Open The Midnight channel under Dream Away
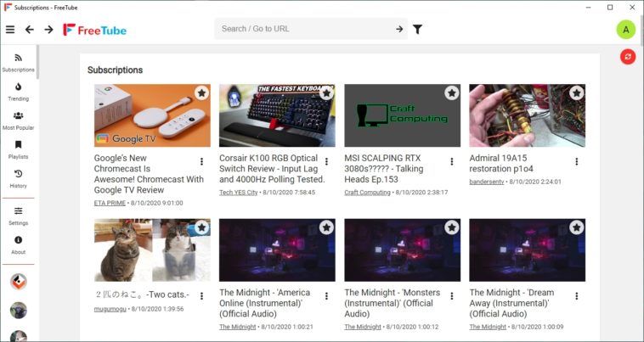Screen dimensions: 644x342 pyautogui.click(x=488, y=327)
